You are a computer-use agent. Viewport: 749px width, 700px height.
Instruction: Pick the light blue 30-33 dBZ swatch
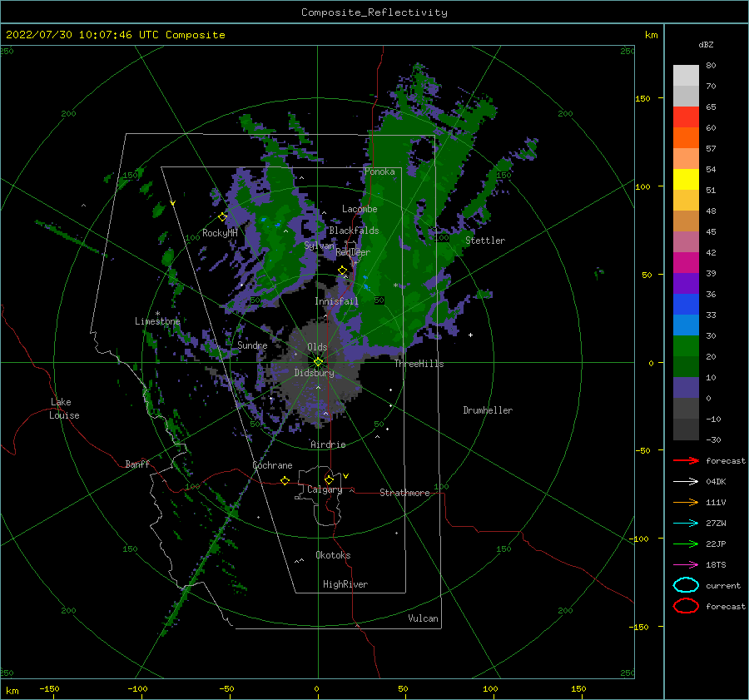686,325
